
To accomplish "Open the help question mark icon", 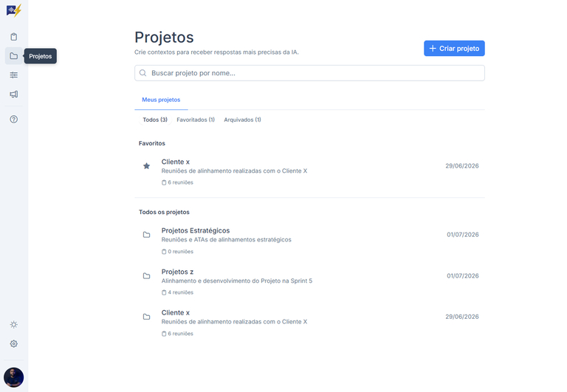I will pyautogui.click(x=14, y=119).
